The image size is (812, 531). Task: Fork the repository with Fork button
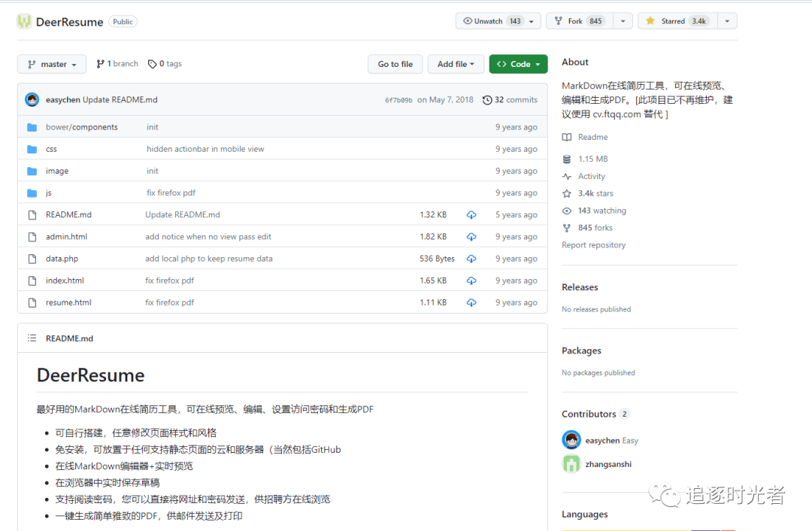580,21
